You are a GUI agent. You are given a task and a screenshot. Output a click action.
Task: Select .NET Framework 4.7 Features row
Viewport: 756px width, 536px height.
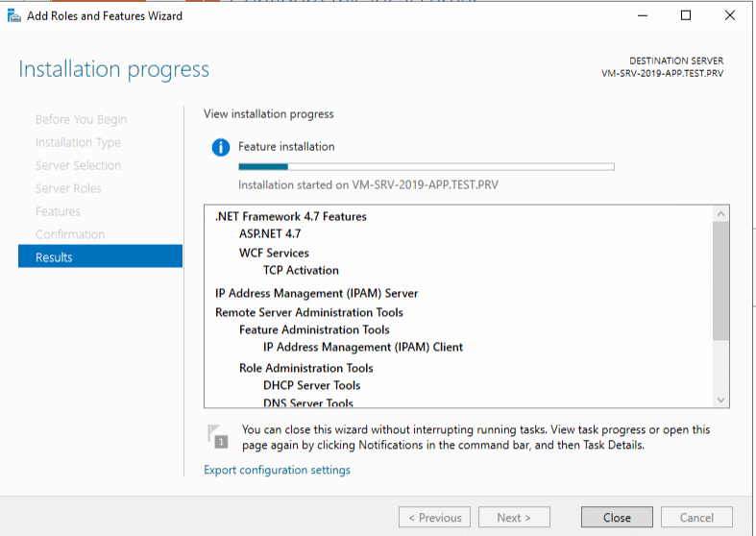click(291, 216)
